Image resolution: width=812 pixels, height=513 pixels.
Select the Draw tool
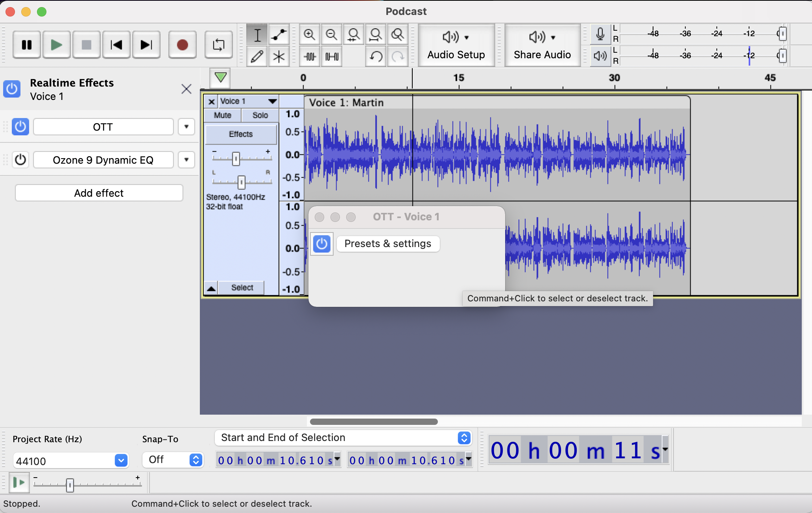tap(257, 56)
